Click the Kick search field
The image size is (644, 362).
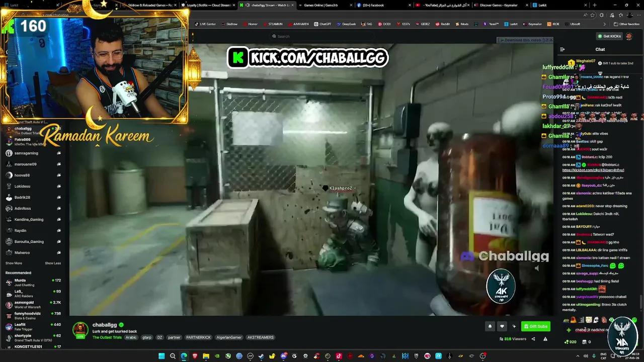coord(322,36)
